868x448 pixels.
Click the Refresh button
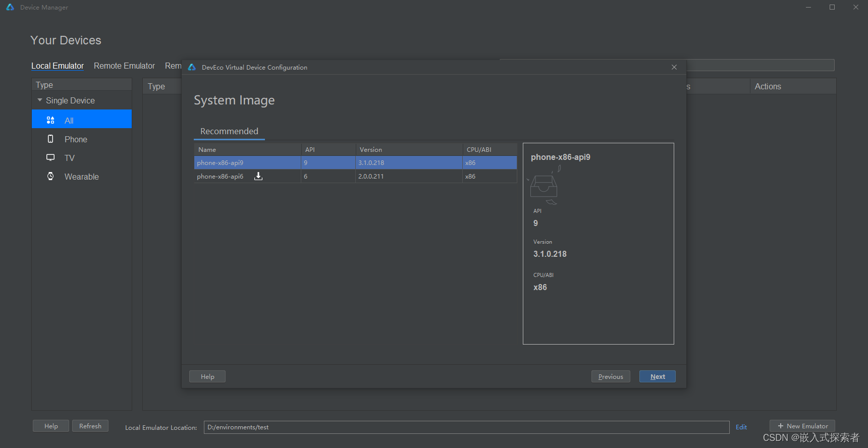90,426
